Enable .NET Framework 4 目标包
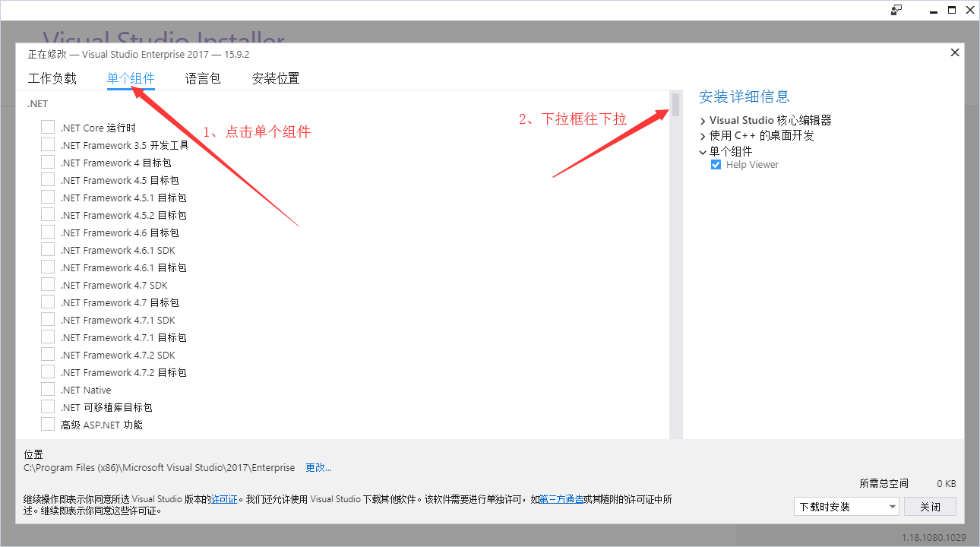This screenshot has height=547, width=980. (48, 163)
